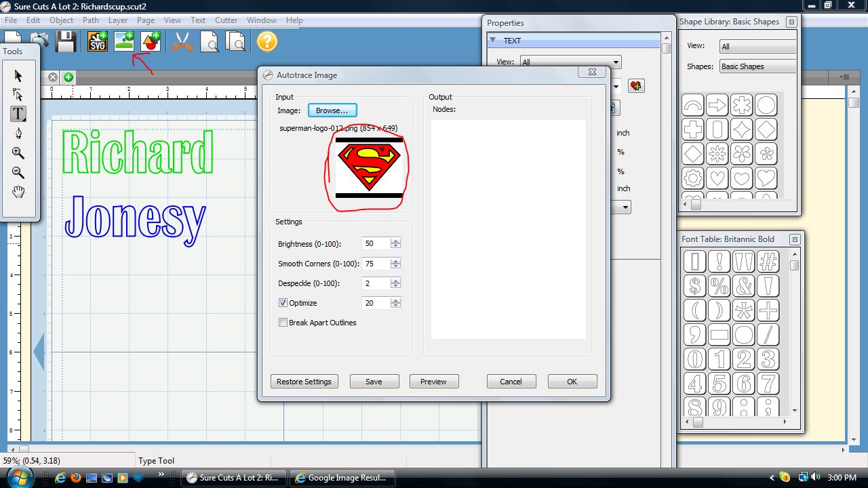This screenshot has width=868, height=488.
Task: Pick the gear shape in Shape Library
Action: pos(693,178)
